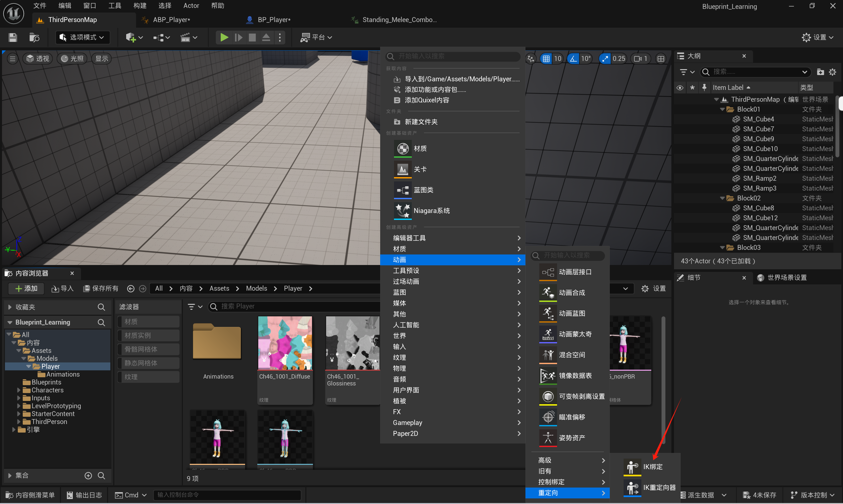Click the green Play button

[x=224, y=37]
